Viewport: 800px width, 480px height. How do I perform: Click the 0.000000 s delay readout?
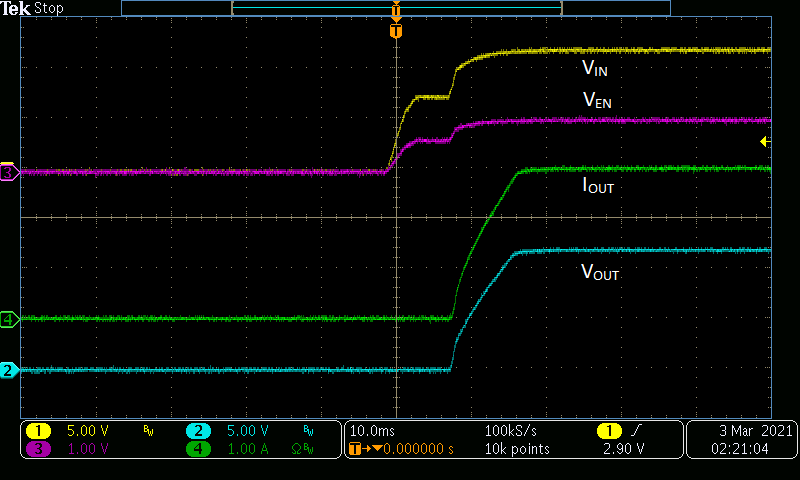[x=418, y=449]
